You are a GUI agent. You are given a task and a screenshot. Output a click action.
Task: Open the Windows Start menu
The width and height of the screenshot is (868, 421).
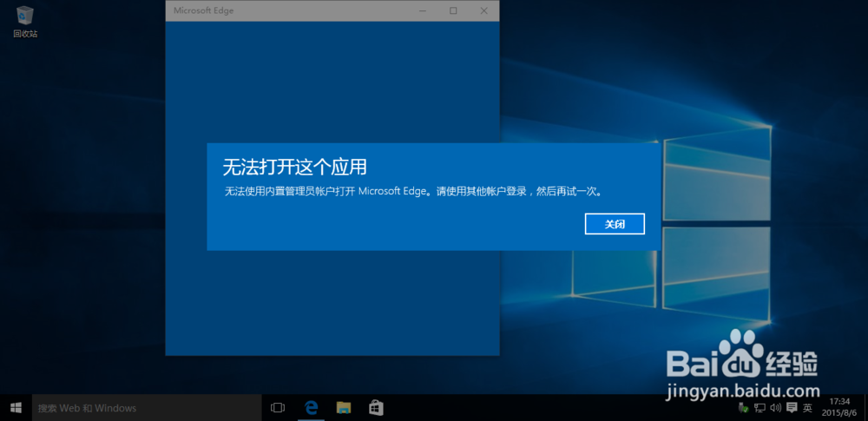click(x=16, y=408)
